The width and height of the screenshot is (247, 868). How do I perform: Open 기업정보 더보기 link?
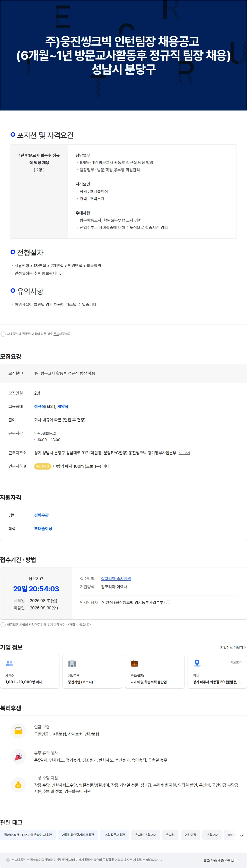click(x=233, y=647)
